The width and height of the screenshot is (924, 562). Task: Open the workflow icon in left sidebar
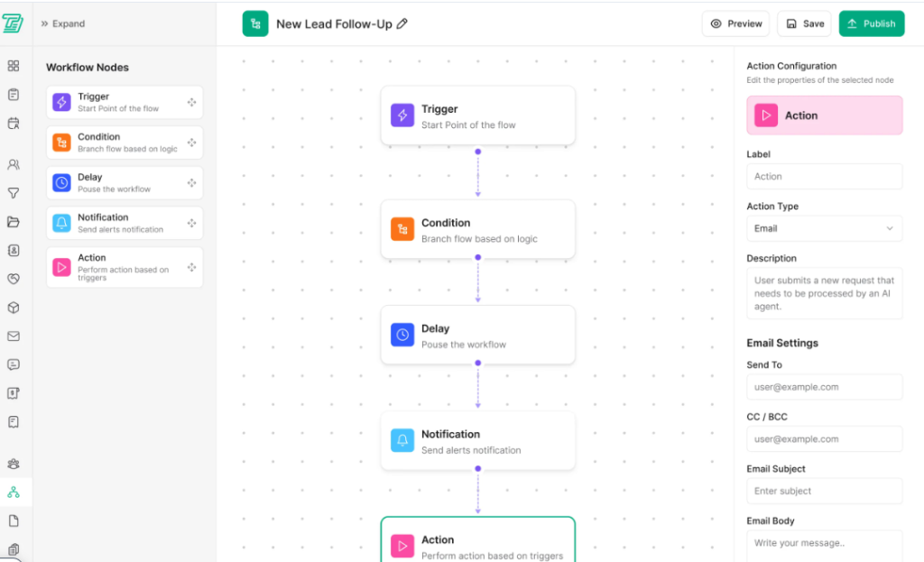(x=14, y=493)
